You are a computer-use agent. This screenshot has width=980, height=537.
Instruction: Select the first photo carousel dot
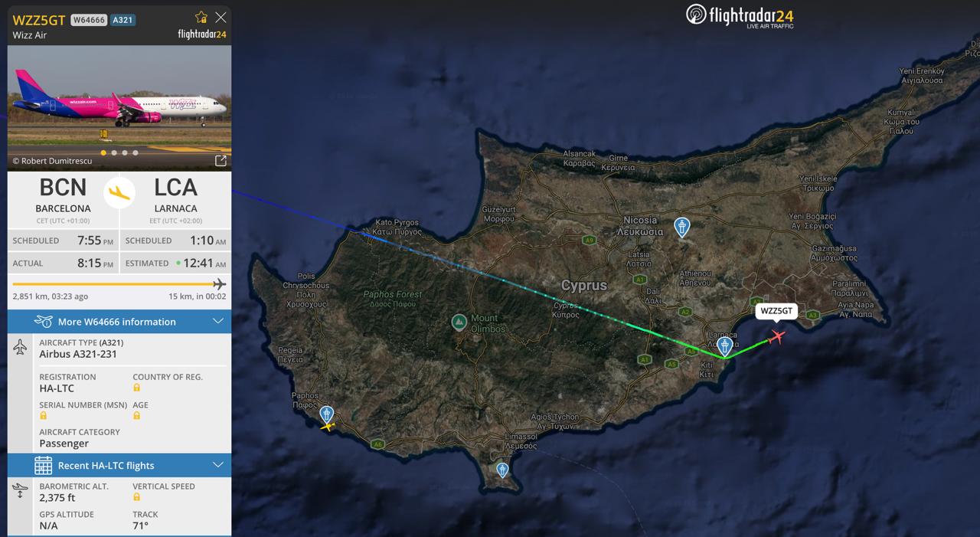click(x=103, y=152)
